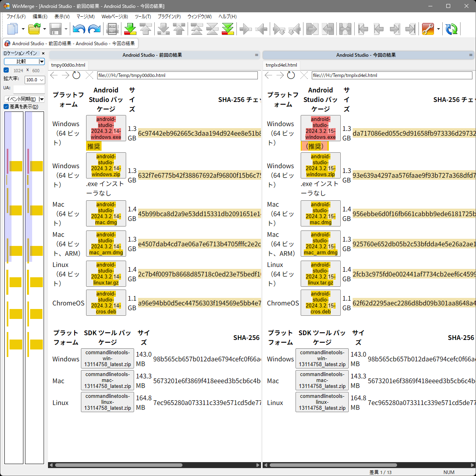476x476 pixels.
Task: Open the 編集(E) menu
Action: click(x=40, y=17)
